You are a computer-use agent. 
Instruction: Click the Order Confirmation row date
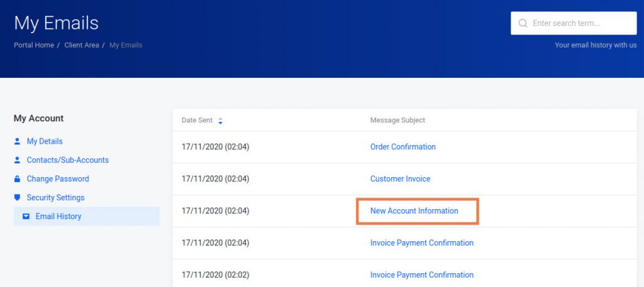pyautogui.click(x=216, y=147)
